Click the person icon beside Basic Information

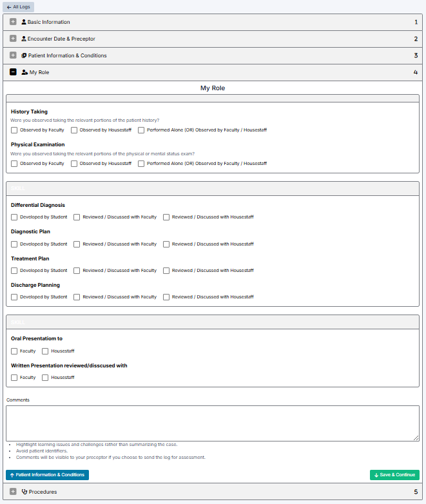click(24, 22)
